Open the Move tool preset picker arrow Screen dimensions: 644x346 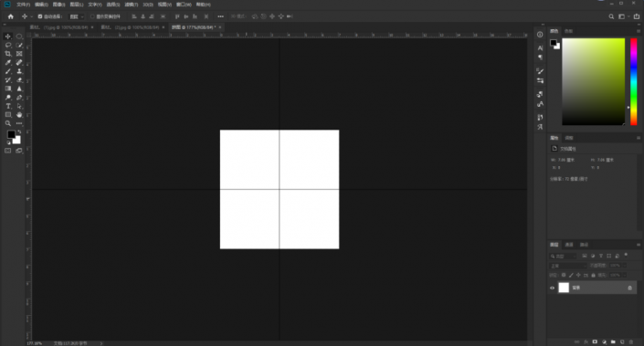point(31,16)
